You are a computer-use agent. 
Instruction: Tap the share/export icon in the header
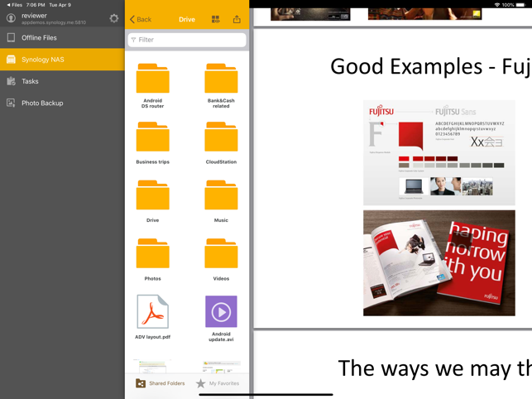237,19
